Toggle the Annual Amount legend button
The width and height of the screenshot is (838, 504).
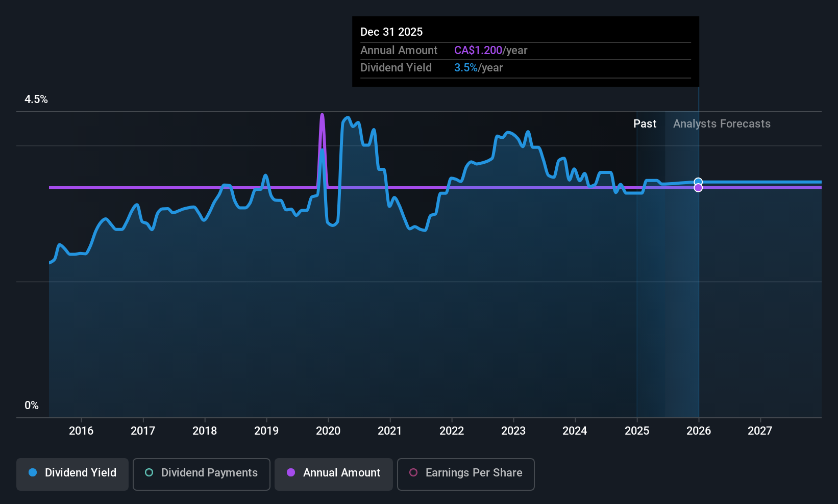pyautogui.click(x=334, y=474)
